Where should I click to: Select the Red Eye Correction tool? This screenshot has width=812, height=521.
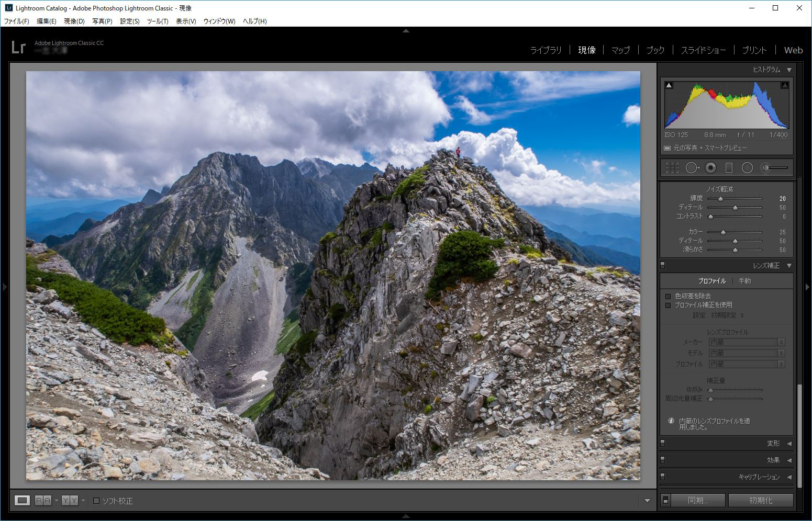click(710, 167)
